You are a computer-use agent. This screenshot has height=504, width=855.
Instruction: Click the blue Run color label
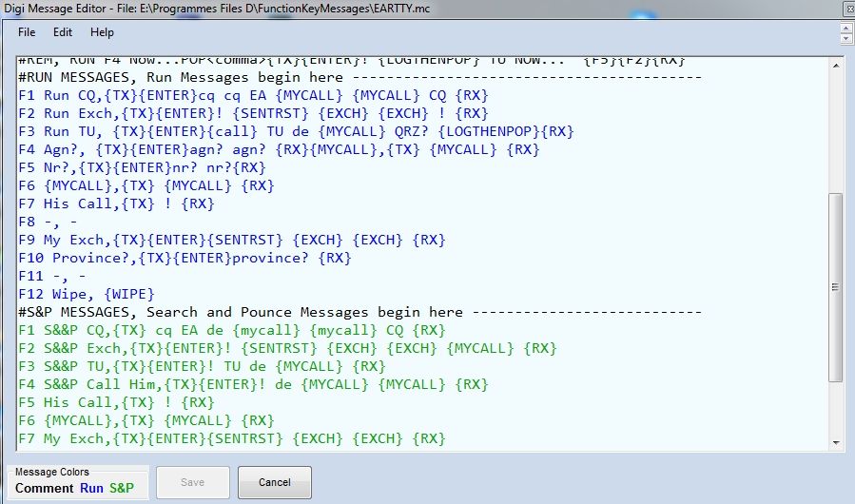pos(91,488)
